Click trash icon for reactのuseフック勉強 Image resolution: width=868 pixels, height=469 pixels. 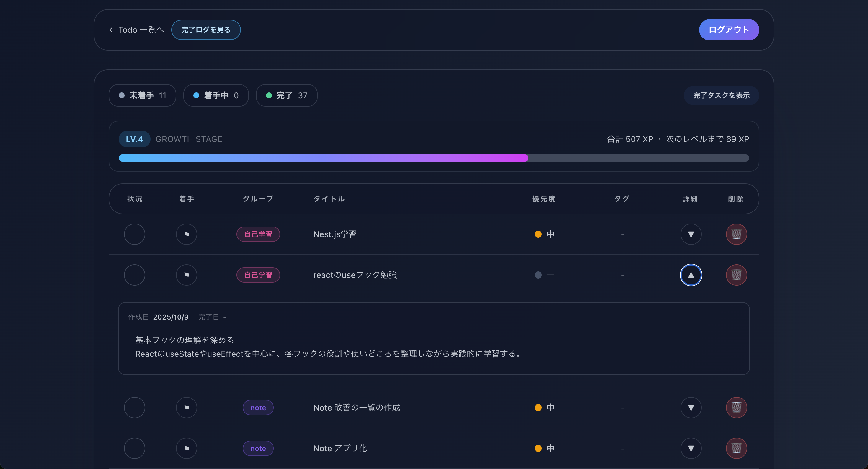pos(736,275)
